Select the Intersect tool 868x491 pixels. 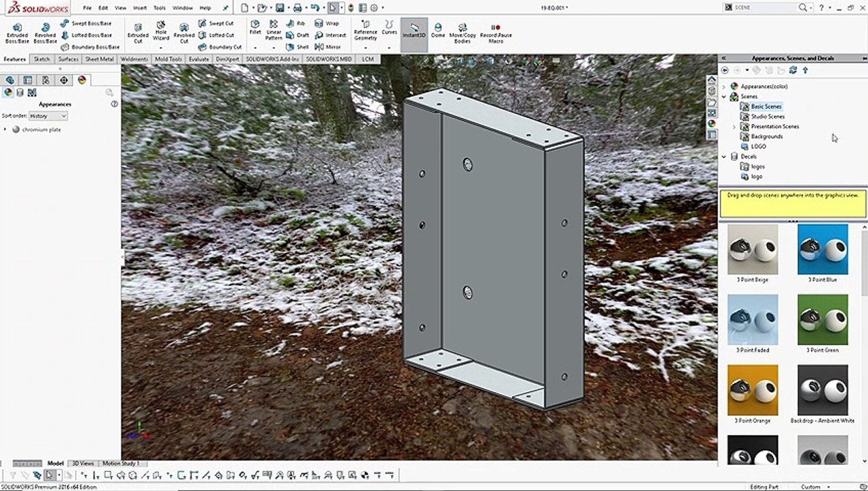coord(330,35)
